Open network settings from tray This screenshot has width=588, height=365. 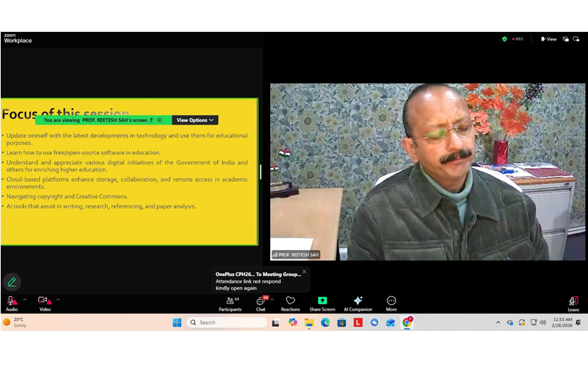tap(533, 322)
